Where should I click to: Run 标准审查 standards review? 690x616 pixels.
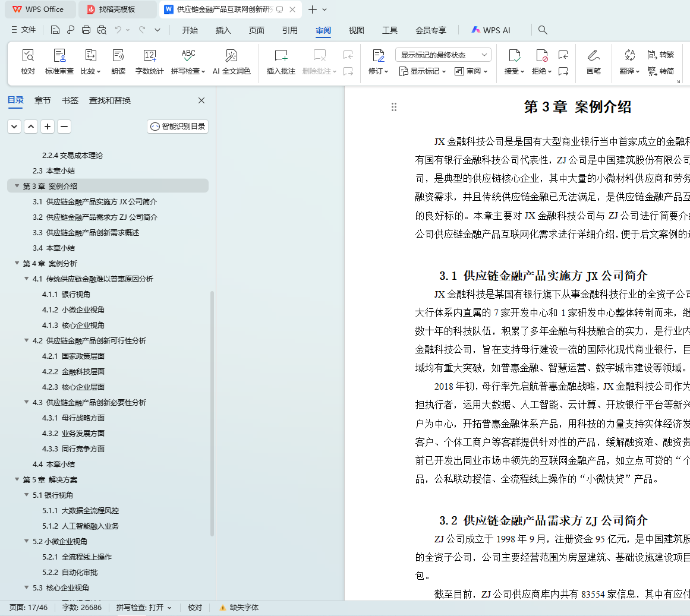pos(59,62)
